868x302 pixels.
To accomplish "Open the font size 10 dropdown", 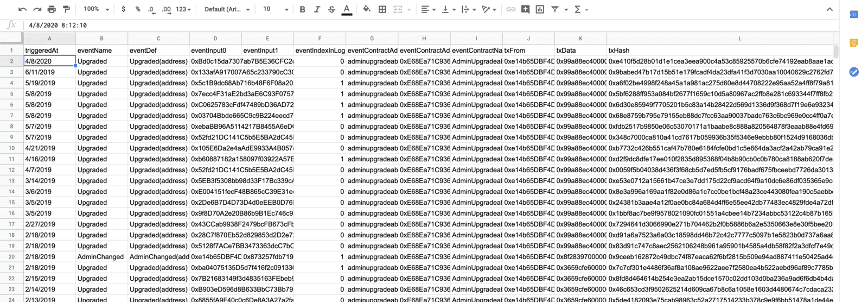I will 276,9.
